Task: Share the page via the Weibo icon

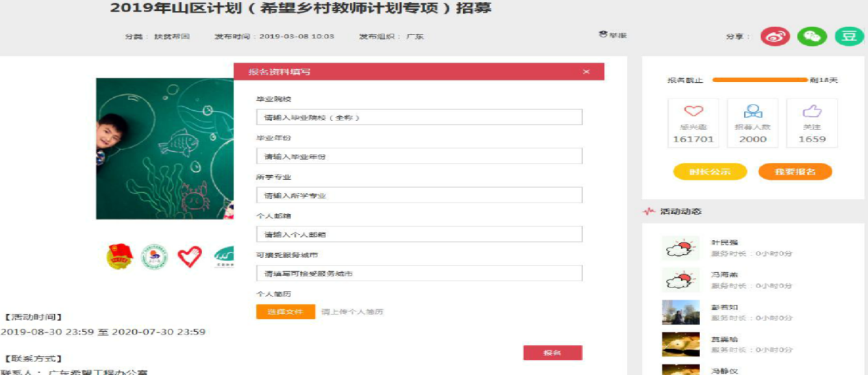Action: (776, 37)
